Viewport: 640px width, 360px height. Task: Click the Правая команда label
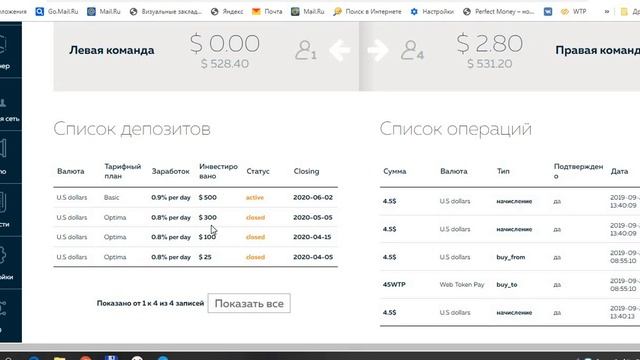tap(598, 50)
